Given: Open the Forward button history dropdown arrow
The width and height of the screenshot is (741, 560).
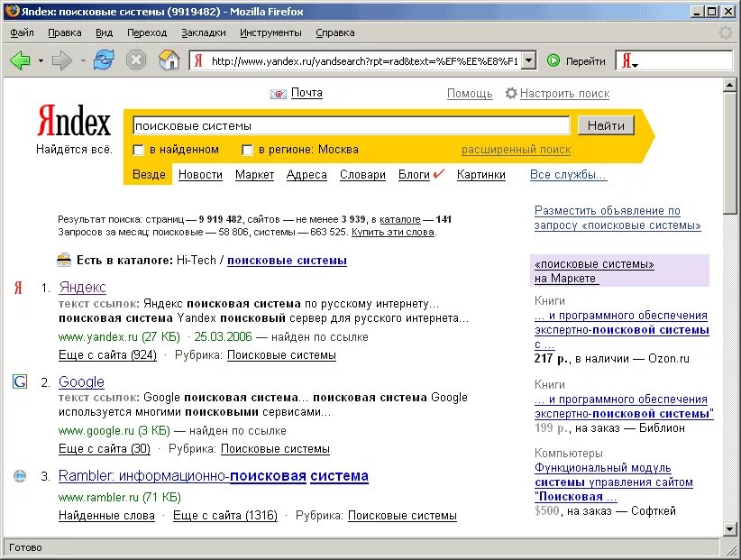Looking at the screenshot, I should 83,61.
